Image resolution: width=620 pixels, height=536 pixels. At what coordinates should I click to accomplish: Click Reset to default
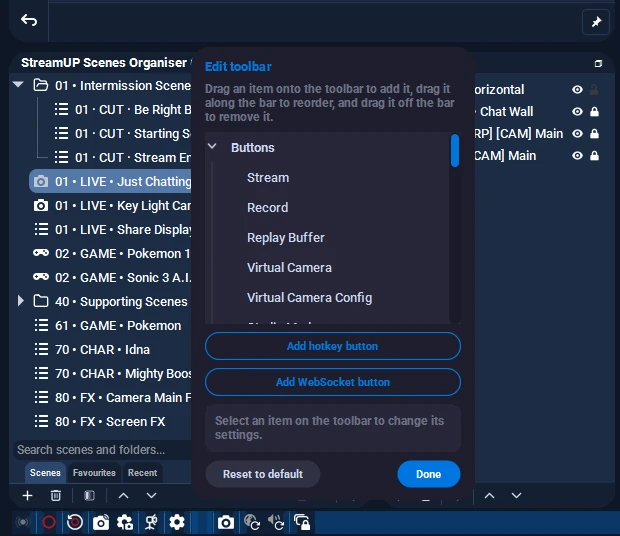tap(263, 474)
